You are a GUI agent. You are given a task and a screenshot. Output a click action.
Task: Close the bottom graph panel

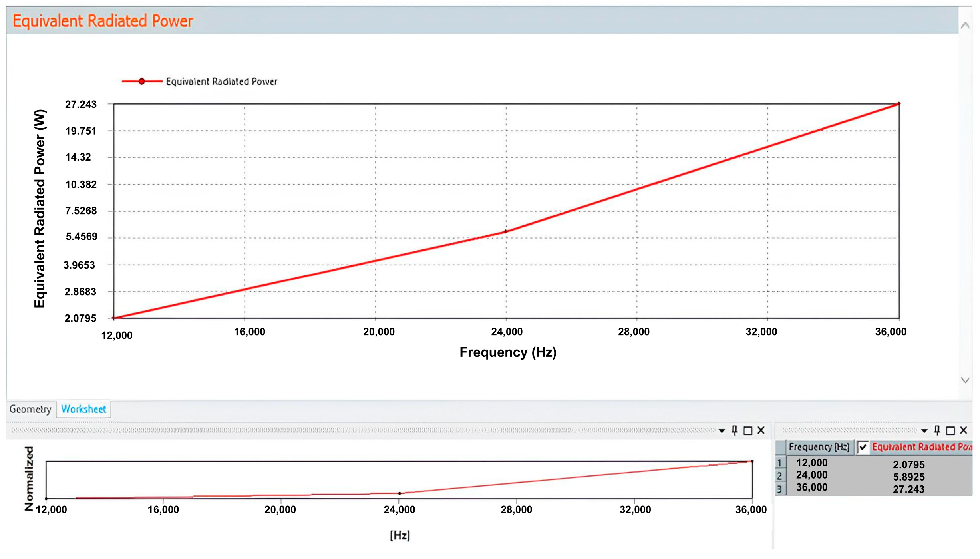(761, 430)
